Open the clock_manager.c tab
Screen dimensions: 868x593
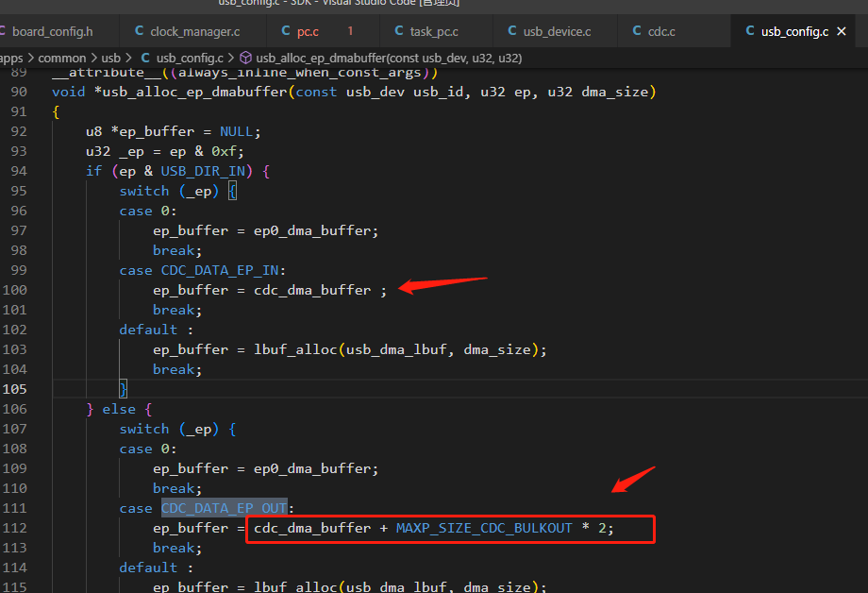(192, 31)
